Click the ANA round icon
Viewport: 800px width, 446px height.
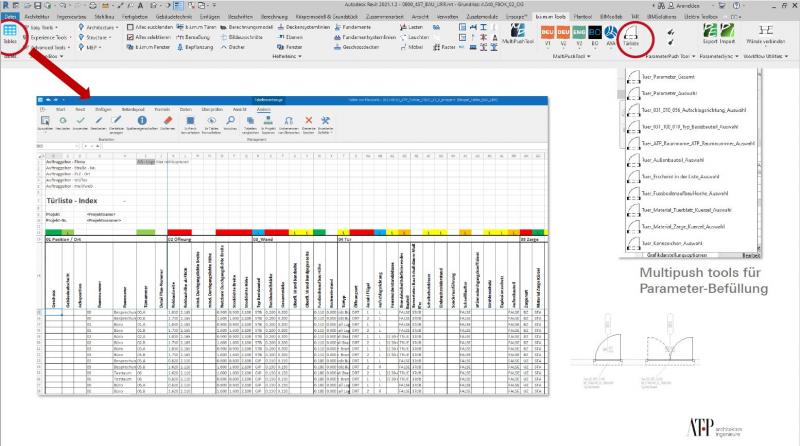pyautogui.click(x=610, y=32)
